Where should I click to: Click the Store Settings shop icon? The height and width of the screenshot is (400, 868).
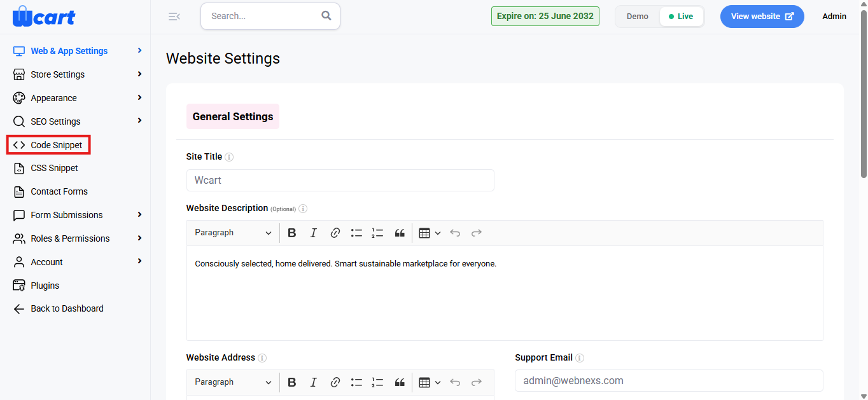click(19, 74)
